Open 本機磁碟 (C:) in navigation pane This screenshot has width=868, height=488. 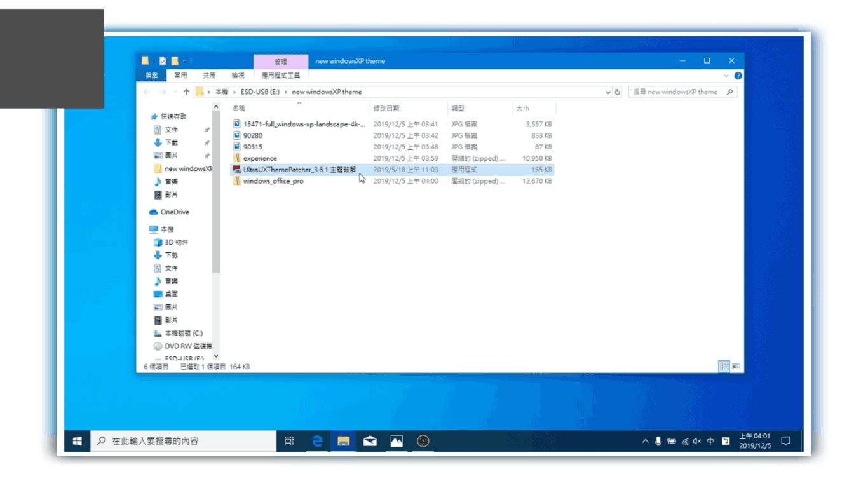[179, 334]
